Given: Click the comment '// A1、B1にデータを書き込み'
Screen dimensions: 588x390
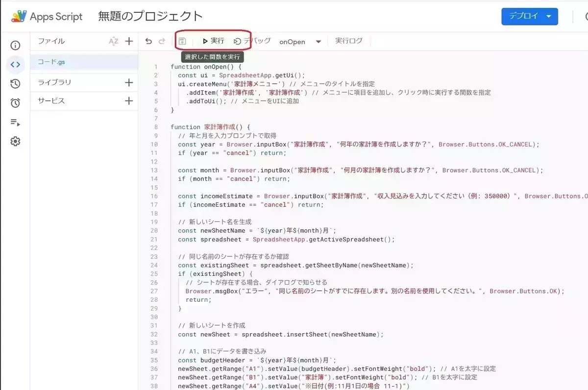Looking at the screenshot, I should (222, 351).
